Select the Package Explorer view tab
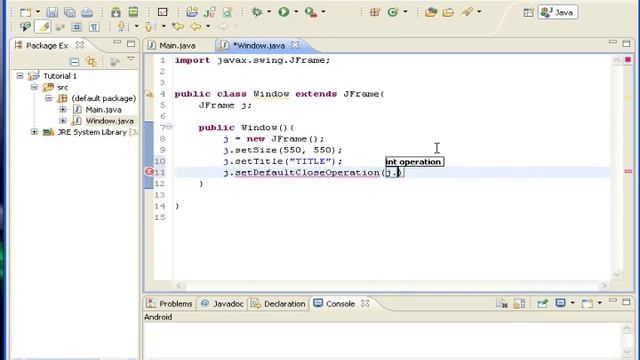This screenshot has width=640, height=360. 47,45
